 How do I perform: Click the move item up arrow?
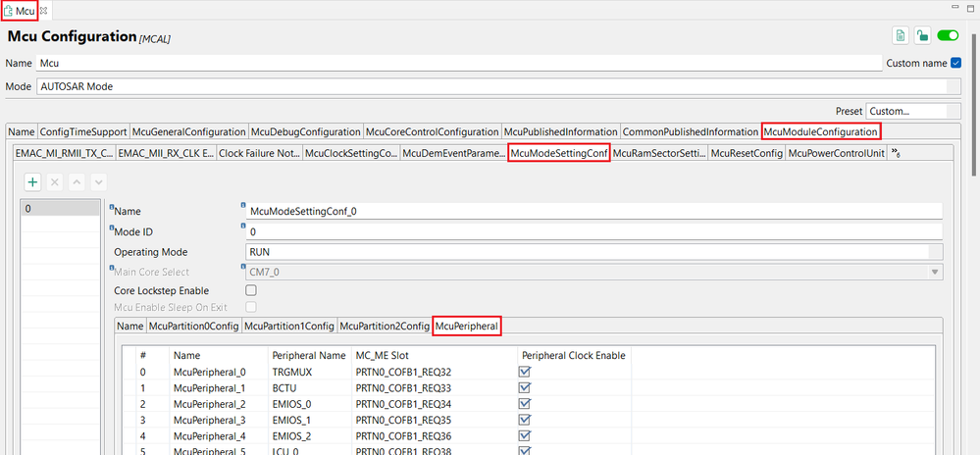77,182
